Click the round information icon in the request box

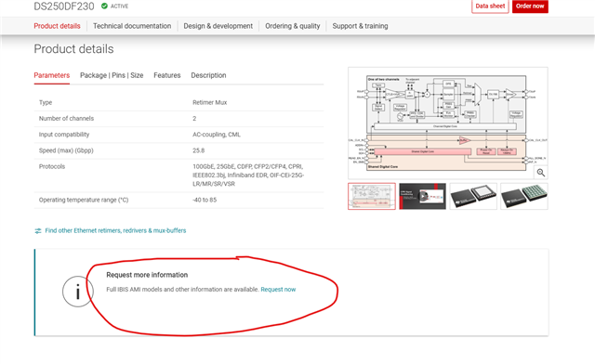(x=78, y=292)
